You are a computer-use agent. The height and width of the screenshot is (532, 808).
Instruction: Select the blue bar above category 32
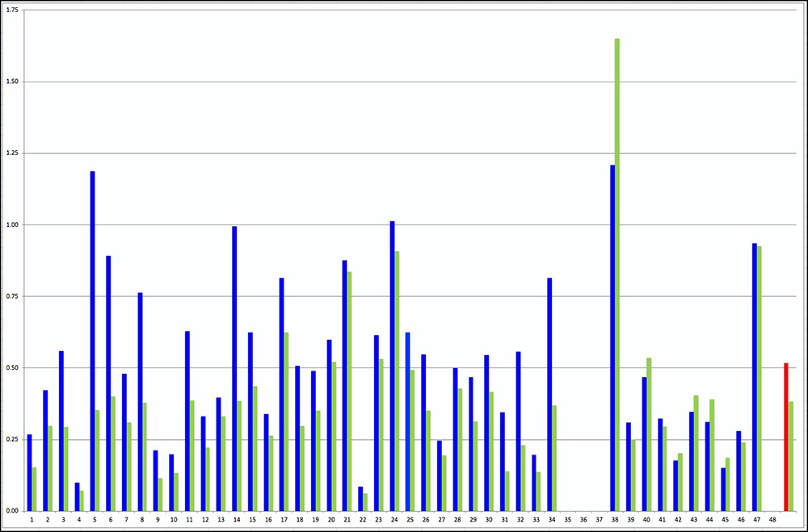pos(519,431)
